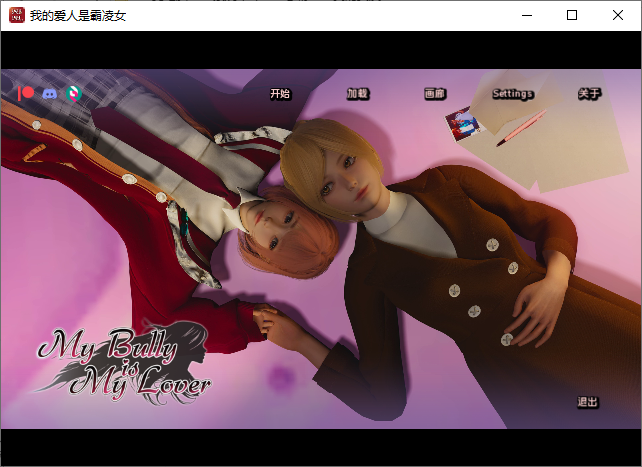Click the app icon in the title bar
Viewport: 642px width, 467px height.
coord(17,16)
